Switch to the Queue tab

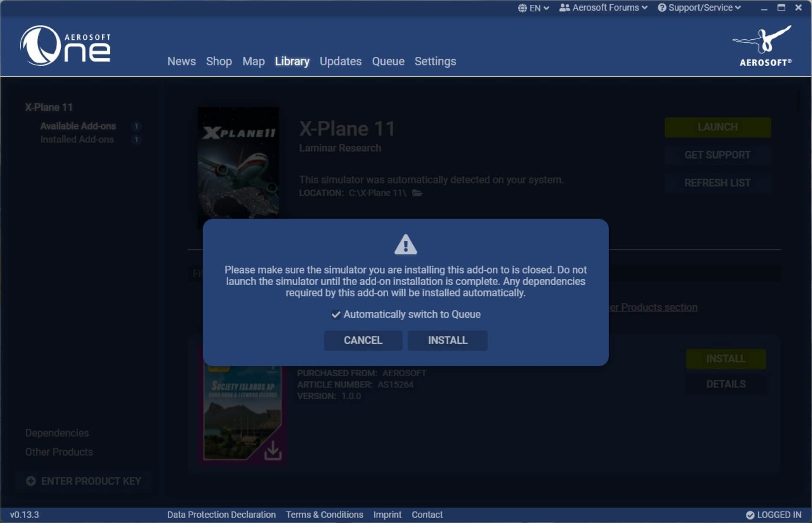point(388,61)
